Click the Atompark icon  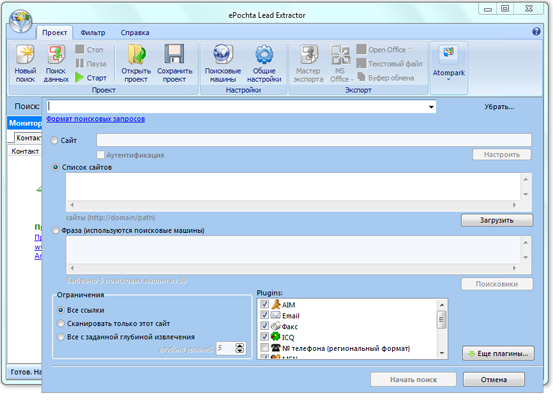(448, 53)
